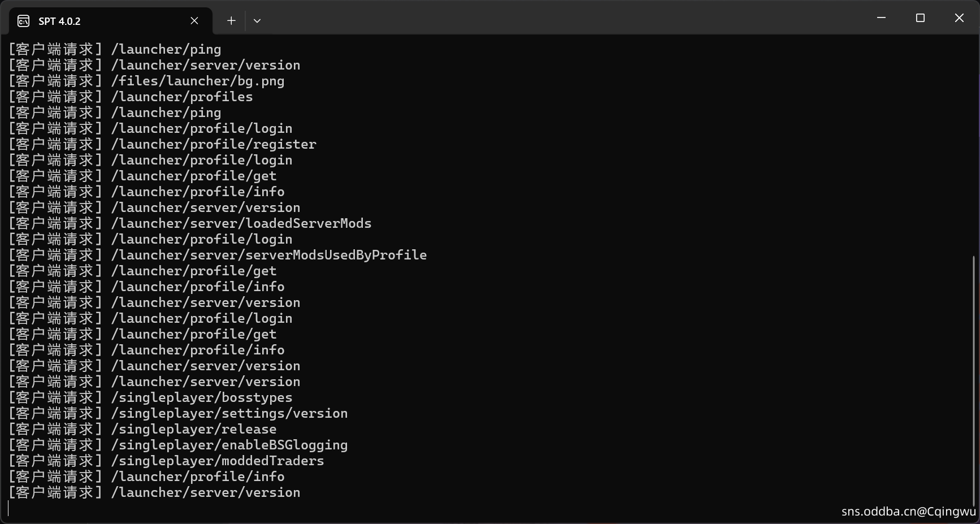Minimize the terminal window
The image size is (980, 524).
pyautogui.click(x=881, y=18)
